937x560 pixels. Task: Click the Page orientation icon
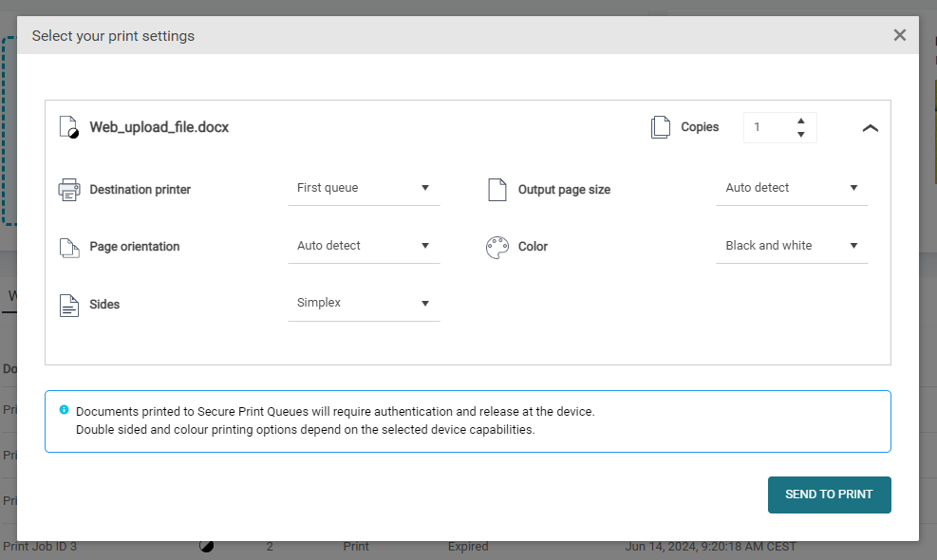point(69,247)
